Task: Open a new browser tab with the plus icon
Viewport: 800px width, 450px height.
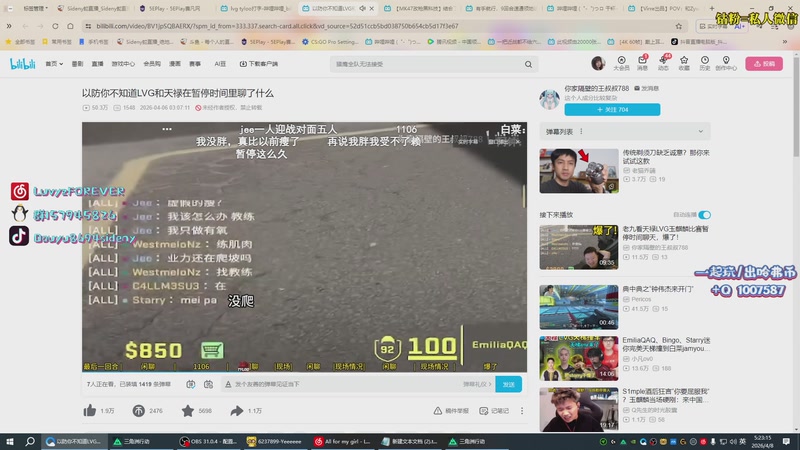Action: (x=712, y=8)
